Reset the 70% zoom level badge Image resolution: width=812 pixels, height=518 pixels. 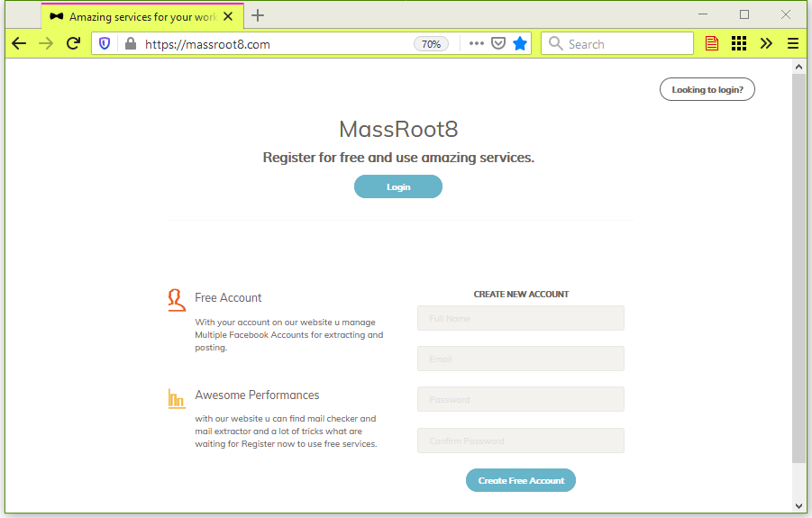431,44
